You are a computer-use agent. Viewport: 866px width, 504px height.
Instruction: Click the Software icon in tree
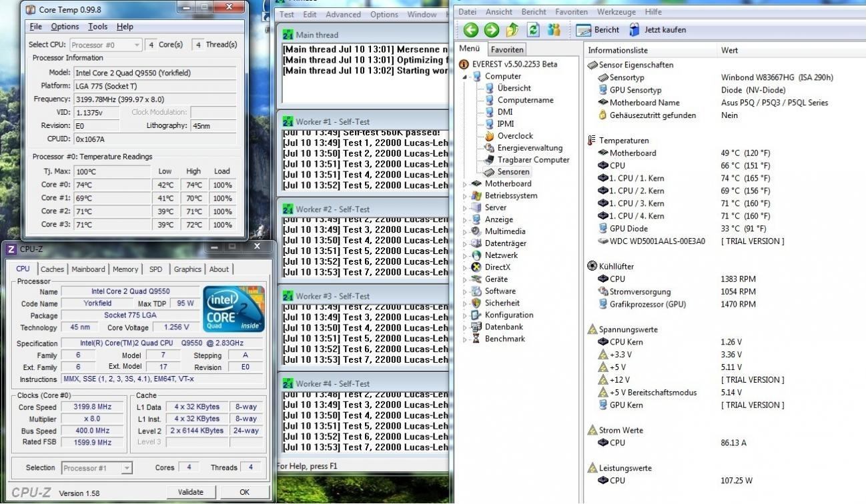coord(476,291)
